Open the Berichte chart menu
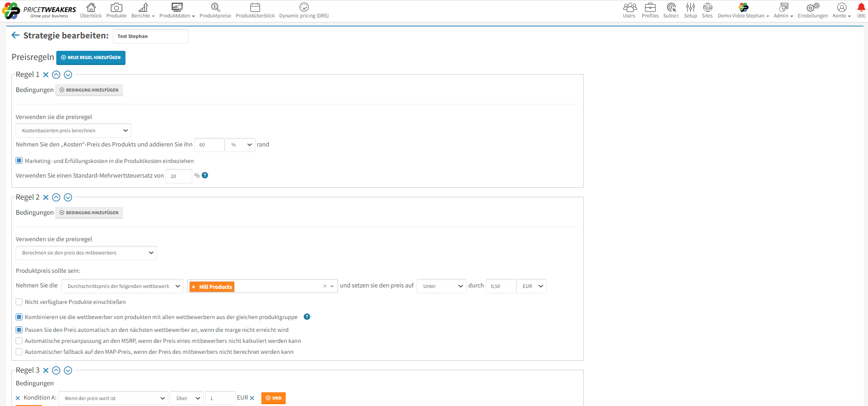The height and width of the screenshot is (406, 868). pyautogui.click(x=143, y=11)
